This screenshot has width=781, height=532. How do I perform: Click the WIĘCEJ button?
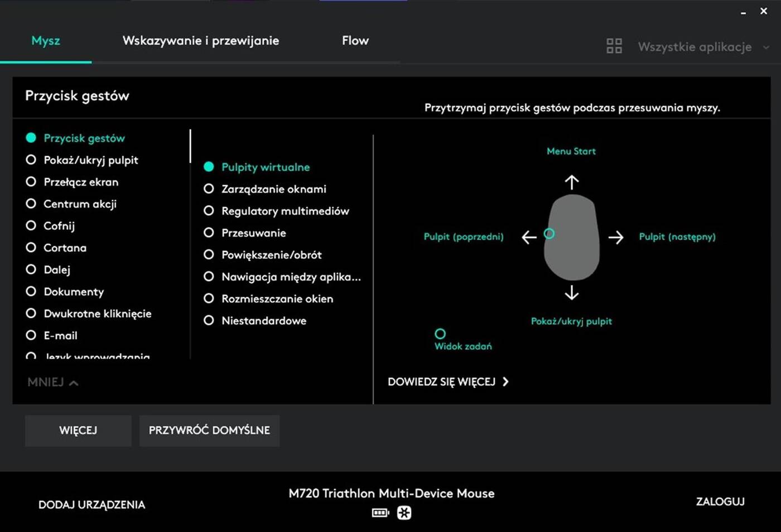tap(78, 431)
